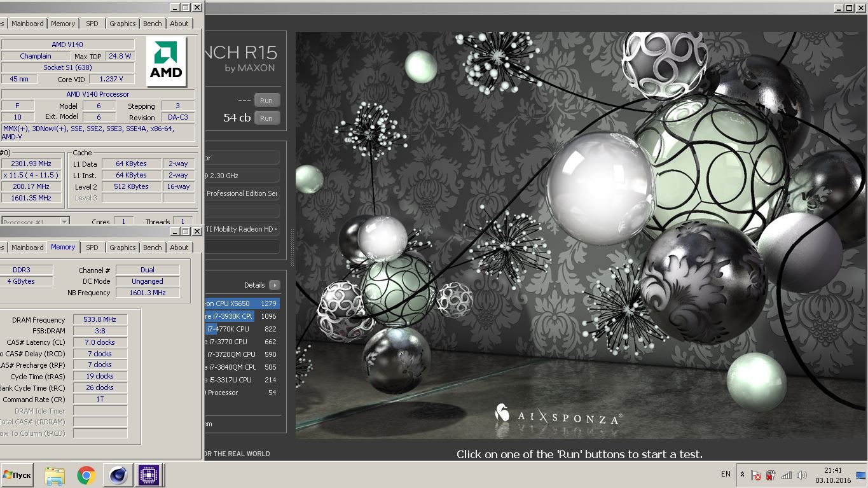Screen dimensions: 868x488
Task: Click the '7.0 clocks' CAS# Latency value
Action: [x=100, y=342]
